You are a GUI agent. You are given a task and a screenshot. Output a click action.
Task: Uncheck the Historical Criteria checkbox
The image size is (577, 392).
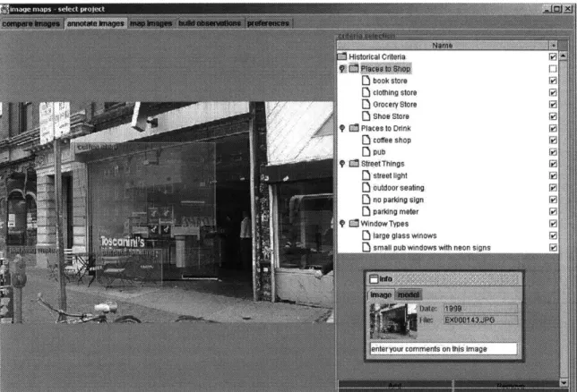click(553, 56)
